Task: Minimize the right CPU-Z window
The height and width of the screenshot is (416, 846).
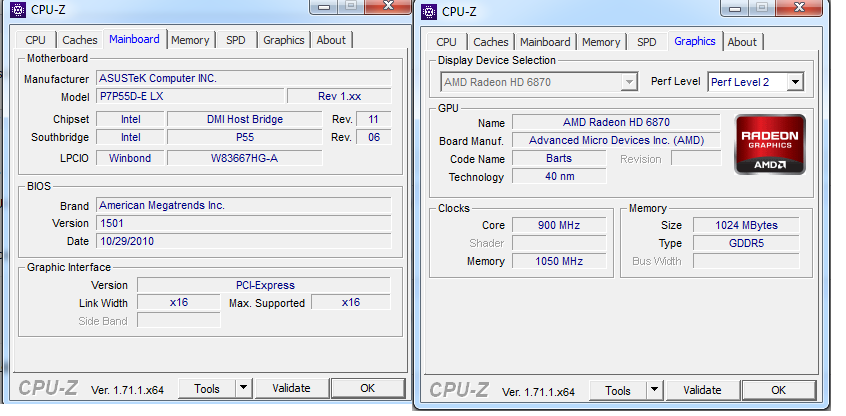Action: click(x=735, y=7)
